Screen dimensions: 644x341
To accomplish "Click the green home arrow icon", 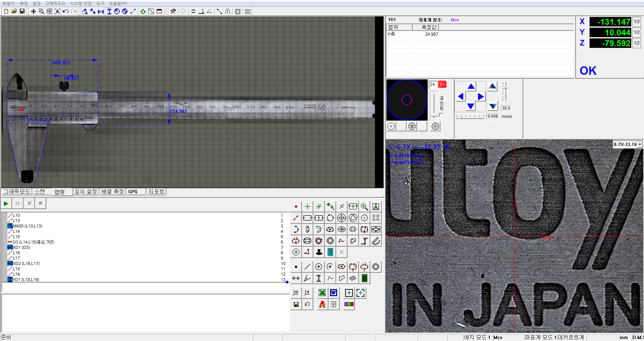I will [x=143, y=11].
